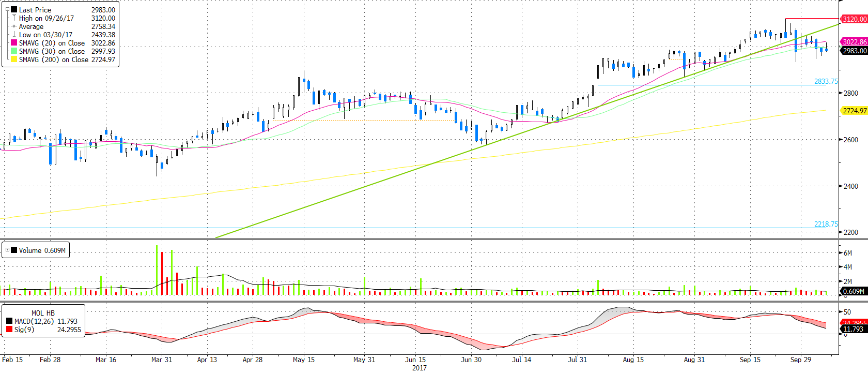Viewport: 868px width, 373px height.
Task: Collapse the Last Price legend tree
Action: coord(7,9)
